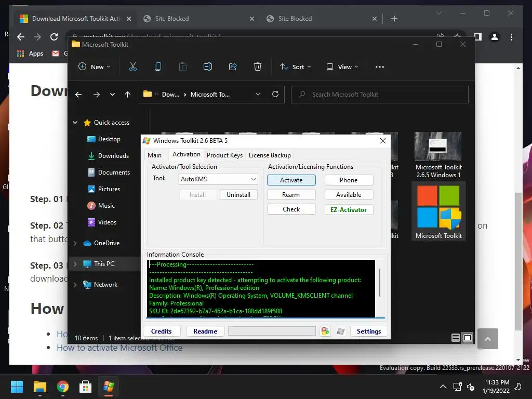Go forward in File Explorer navigation
The width and height of the screenshot is (532, 399).
(96, 95)
